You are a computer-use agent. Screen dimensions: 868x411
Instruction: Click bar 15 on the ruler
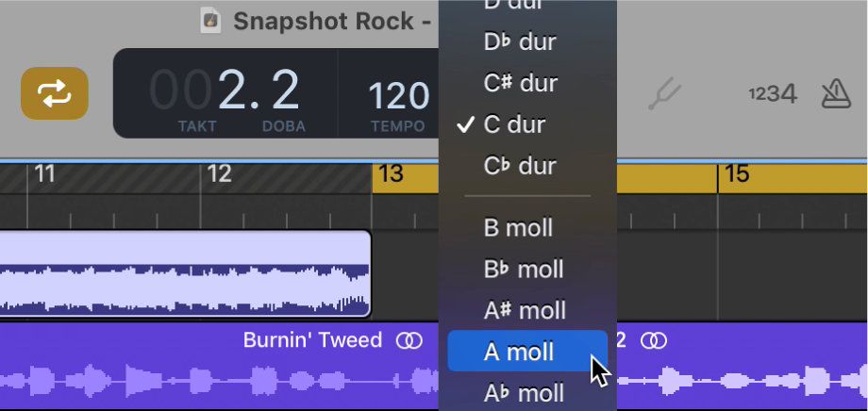pyautogui.click(x=737, y=174)
